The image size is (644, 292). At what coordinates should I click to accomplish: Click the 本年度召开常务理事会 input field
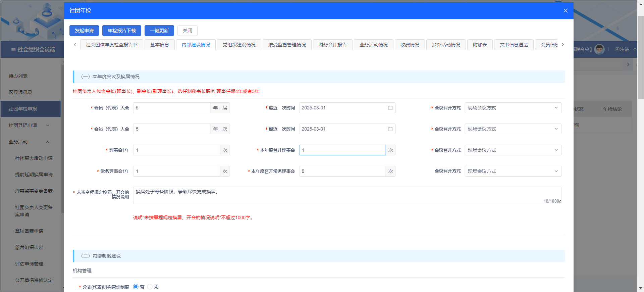point(342,171)
